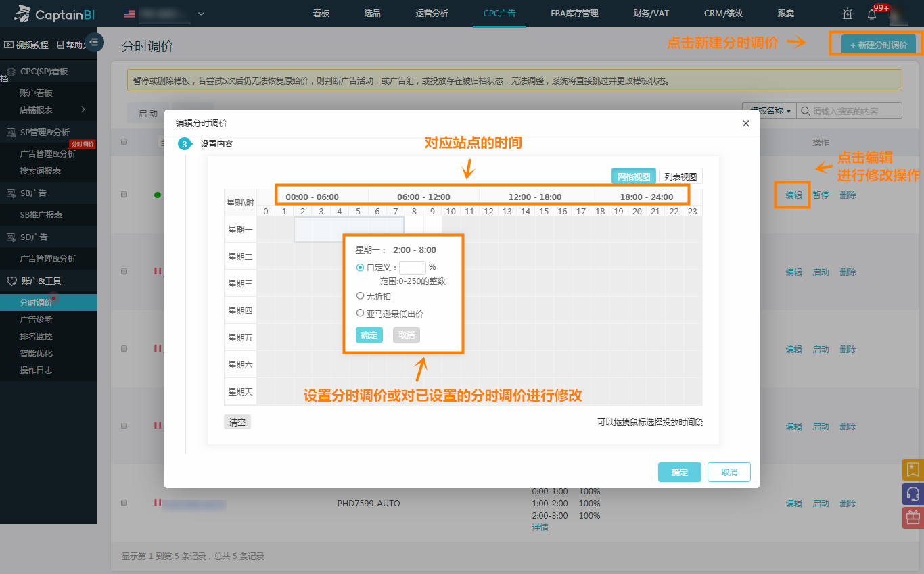Screen dimensions: 924x574
Task: Click the red gift floating icon
Action: click(x=913, y=518)
